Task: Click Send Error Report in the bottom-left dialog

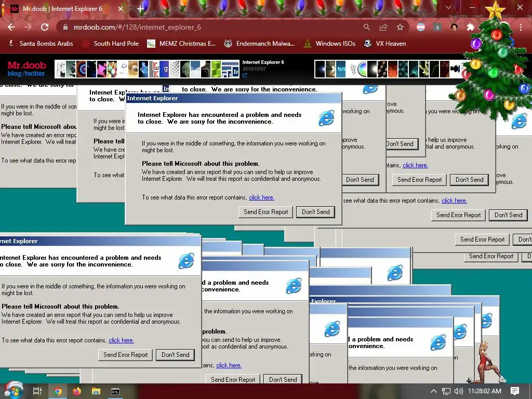Action: [x=126, y=355]
